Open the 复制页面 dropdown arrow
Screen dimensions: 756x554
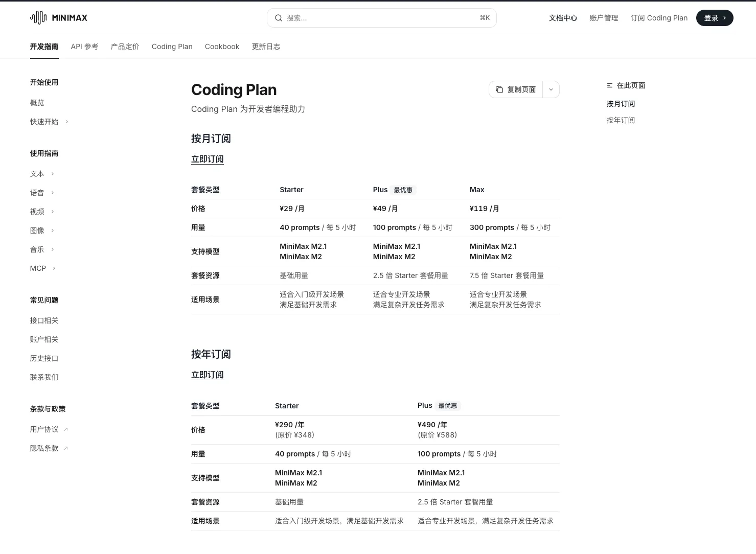[551, 89]
